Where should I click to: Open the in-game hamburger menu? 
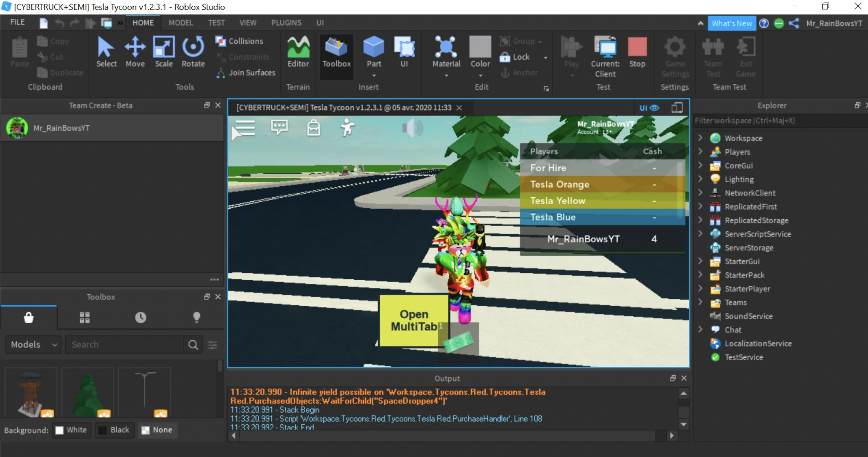pyautogui.click(x=245, y=128)
